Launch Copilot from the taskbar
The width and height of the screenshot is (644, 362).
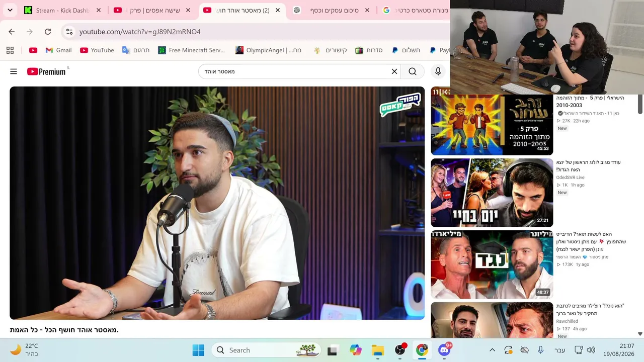356,350
